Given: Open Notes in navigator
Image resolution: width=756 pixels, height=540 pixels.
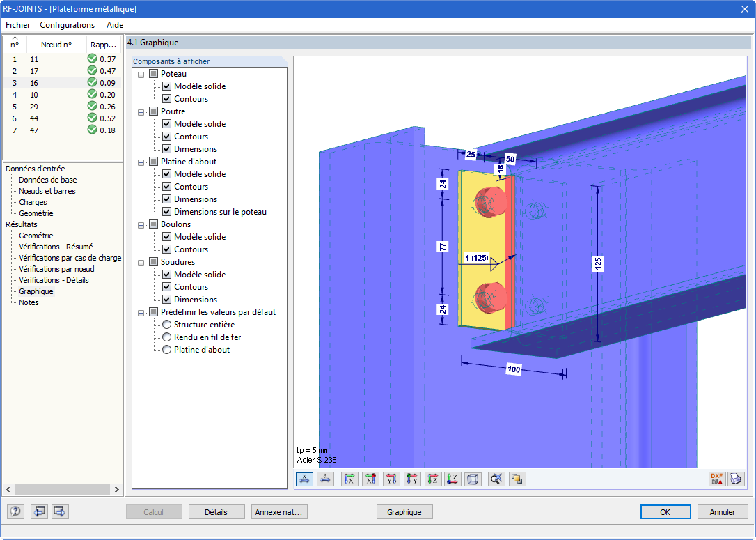Looking at the screenshot, I should 29,302.
